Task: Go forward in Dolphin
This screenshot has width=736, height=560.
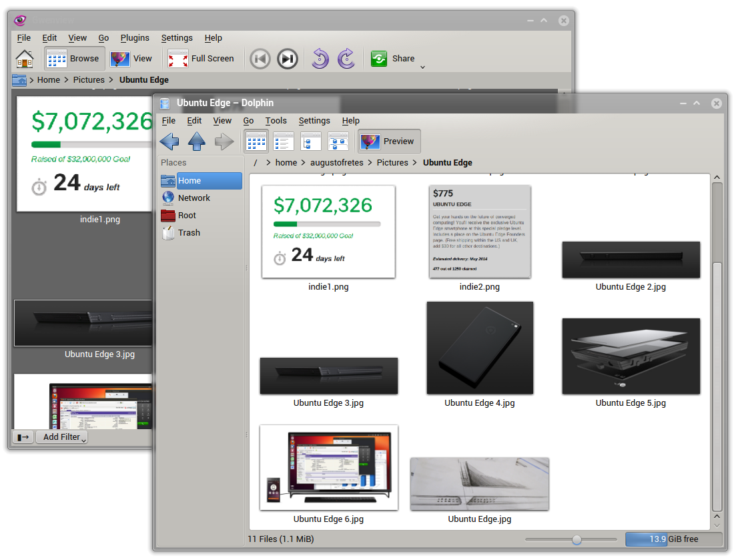Action: point(224,142)
